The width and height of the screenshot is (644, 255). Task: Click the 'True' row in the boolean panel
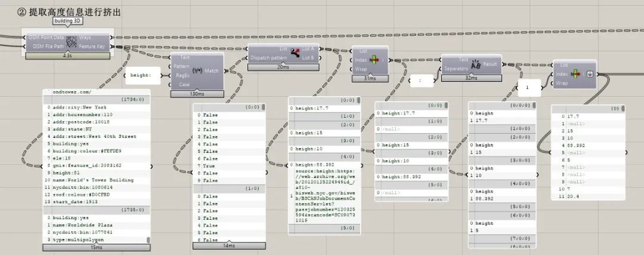(x=230, y=166)
